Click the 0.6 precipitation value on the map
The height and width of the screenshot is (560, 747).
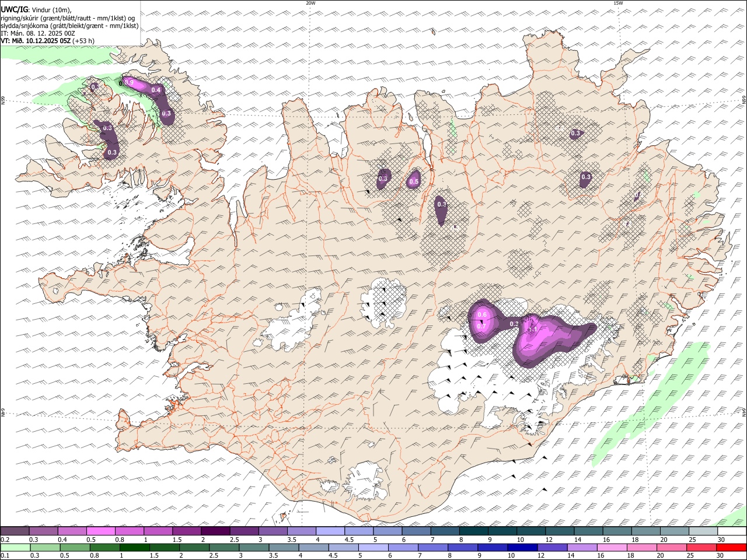point(482,315)
